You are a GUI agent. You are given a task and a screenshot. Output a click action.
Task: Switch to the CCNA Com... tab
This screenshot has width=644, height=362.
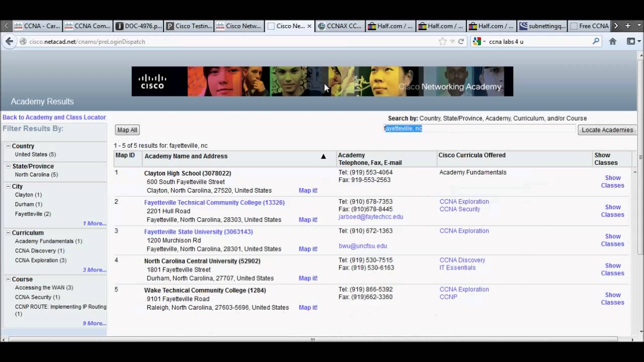point(88,26)
